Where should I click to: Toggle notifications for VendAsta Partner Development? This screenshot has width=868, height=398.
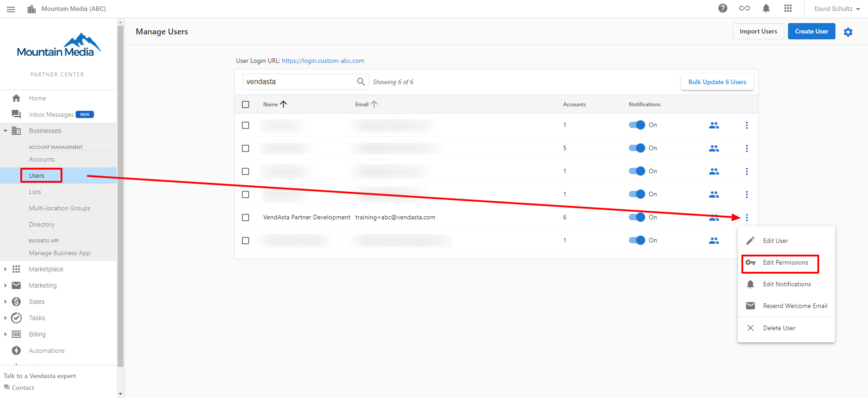(637, 217)
